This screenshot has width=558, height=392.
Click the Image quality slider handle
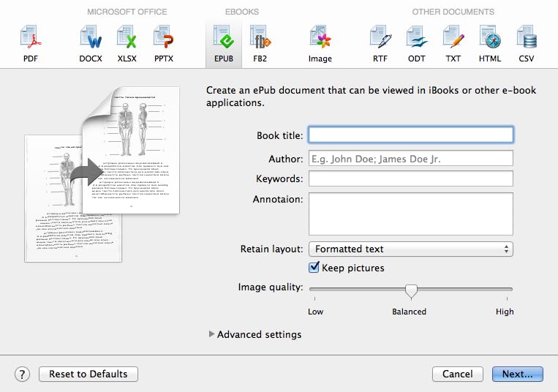[411, 290]
